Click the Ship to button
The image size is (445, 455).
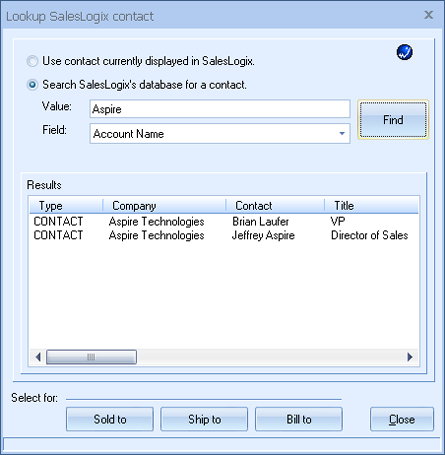pyautogui.click(x=204, y=419)
